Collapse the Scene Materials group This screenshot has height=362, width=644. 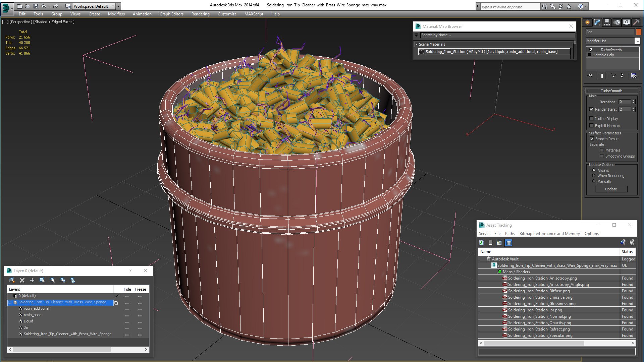coord(417,44)
